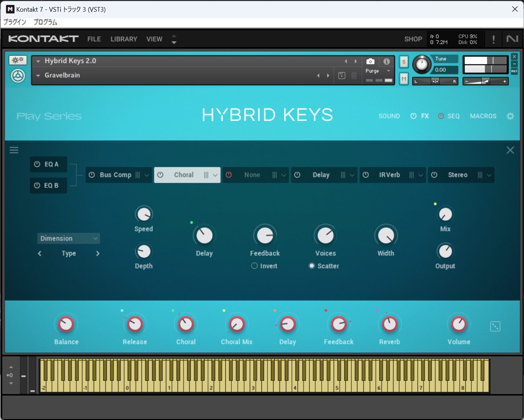Open the Hybrid Keys settings gear

[x=510, y=116]
